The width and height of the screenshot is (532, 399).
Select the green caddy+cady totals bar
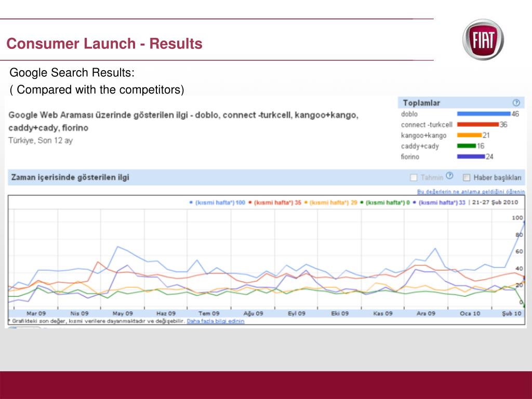tap(467, 146)
